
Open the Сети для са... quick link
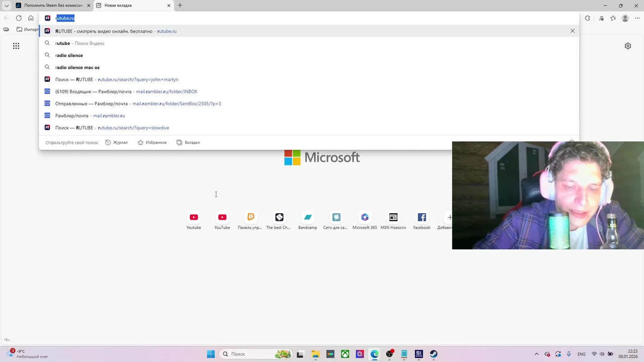336,220
